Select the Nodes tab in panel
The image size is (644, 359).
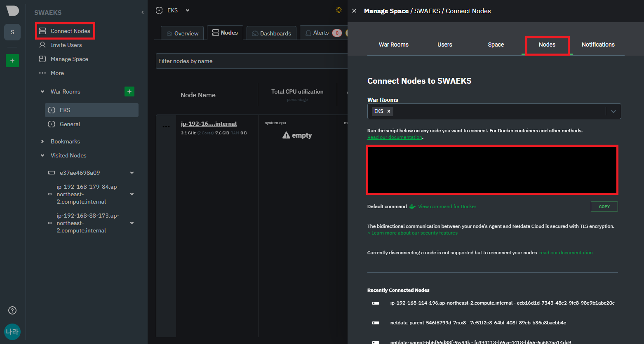pos(547,45)
